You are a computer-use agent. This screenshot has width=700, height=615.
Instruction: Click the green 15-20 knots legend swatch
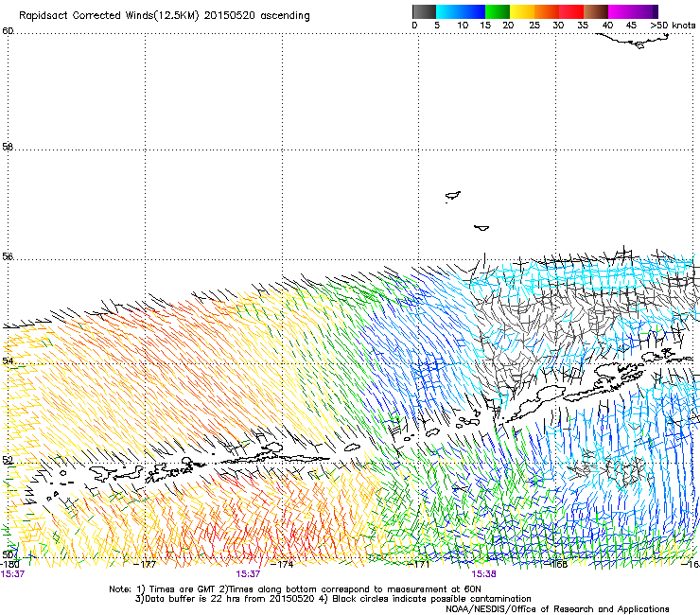click(x=498, y=11)
